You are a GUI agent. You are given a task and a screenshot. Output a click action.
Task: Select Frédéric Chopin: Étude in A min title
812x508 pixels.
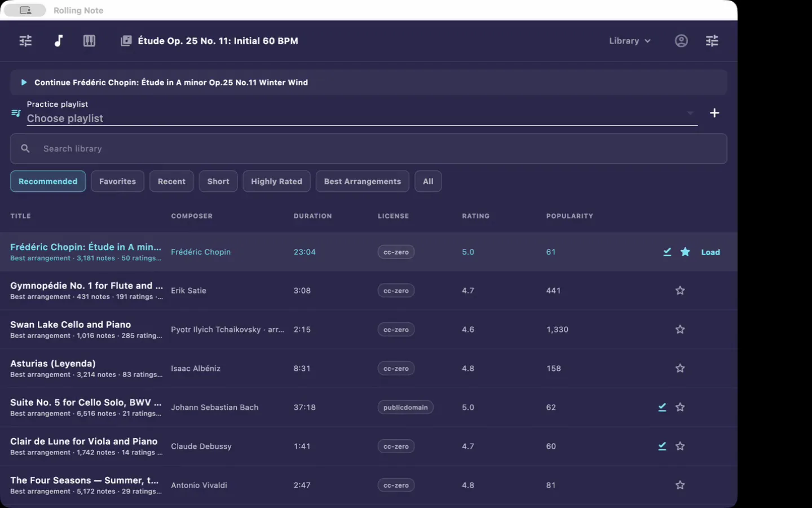(86, 247)
